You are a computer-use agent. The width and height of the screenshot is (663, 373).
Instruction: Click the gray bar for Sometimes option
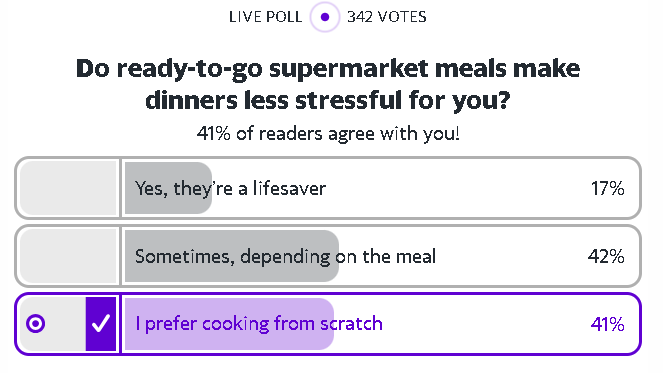pos(232,256)
